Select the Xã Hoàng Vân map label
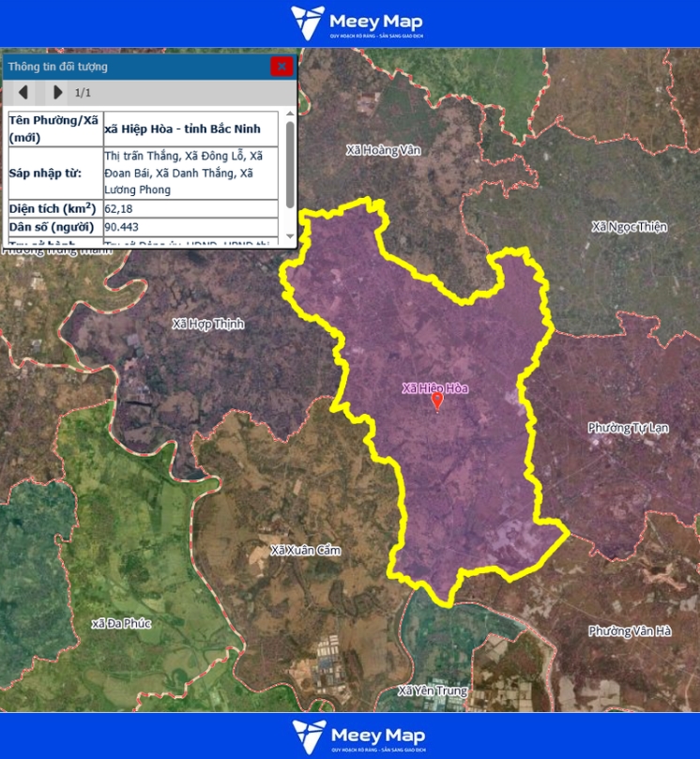This screenshot has height=759, width=700. 384,150
